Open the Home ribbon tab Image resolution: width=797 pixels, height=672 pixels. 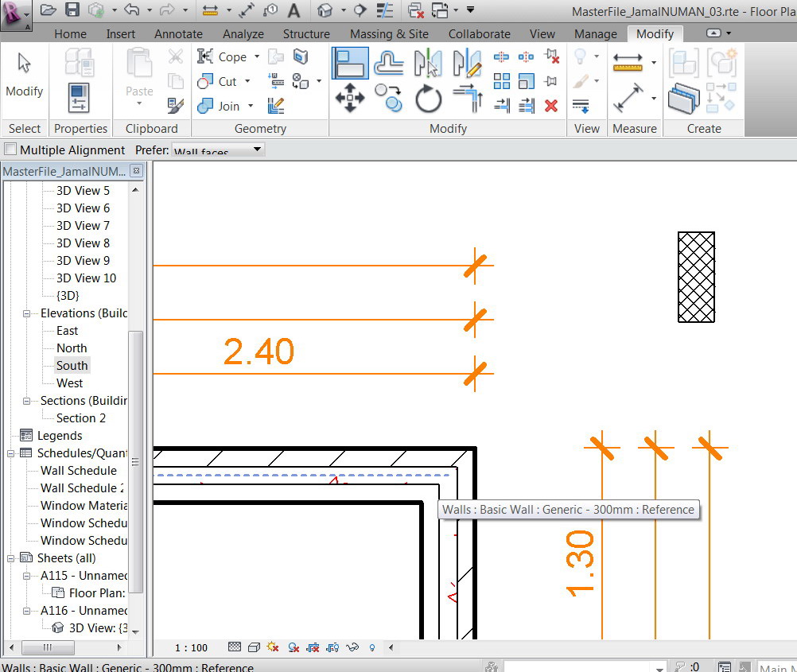pos(70,34)
